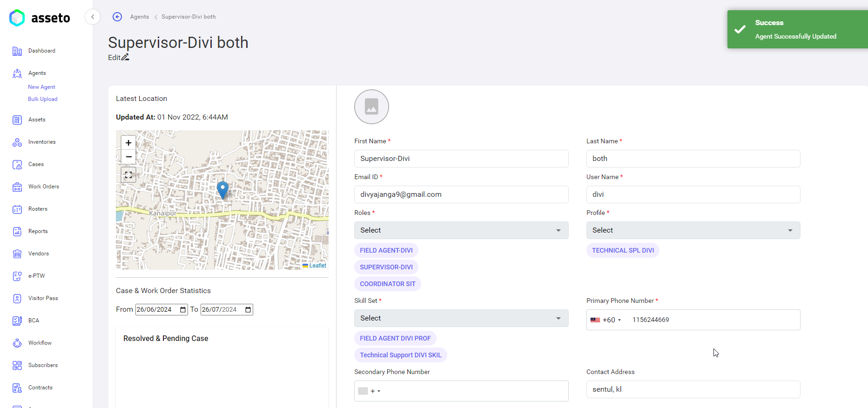Click the Visitor Pass sidebar icon
The width and height of the screenshot is (868, 408).
point(17,299)
